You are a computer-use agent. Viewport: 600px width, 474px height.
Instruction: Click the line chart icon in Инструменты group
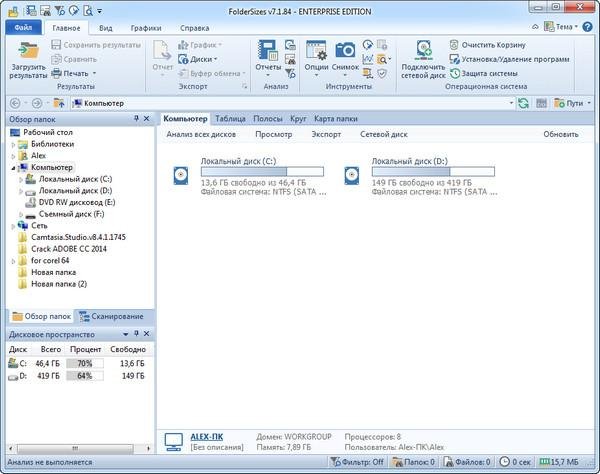click(367, 59)
